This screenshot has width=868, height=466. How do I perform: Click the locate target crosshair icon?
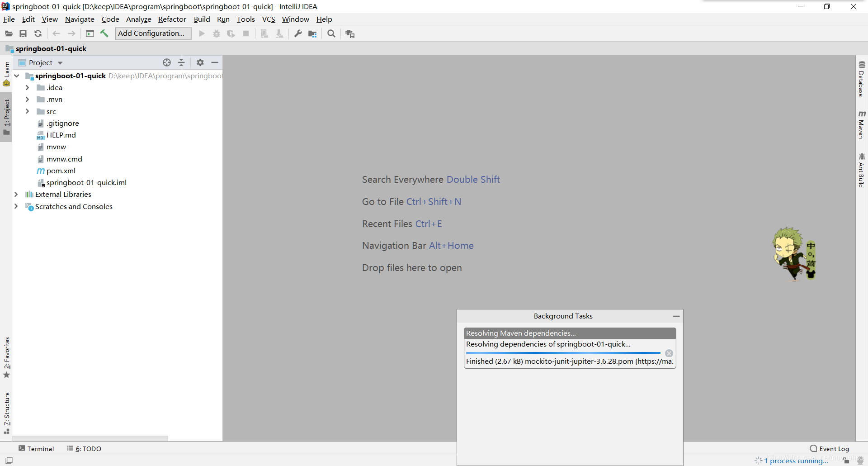pyautogui.click(x=167, y=62)
